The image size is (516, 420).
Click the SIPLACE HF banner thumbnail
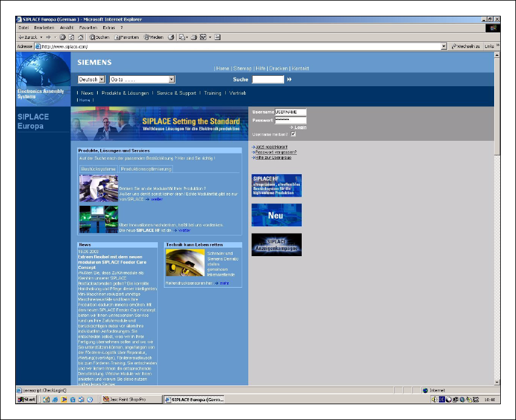pos(276,186)
